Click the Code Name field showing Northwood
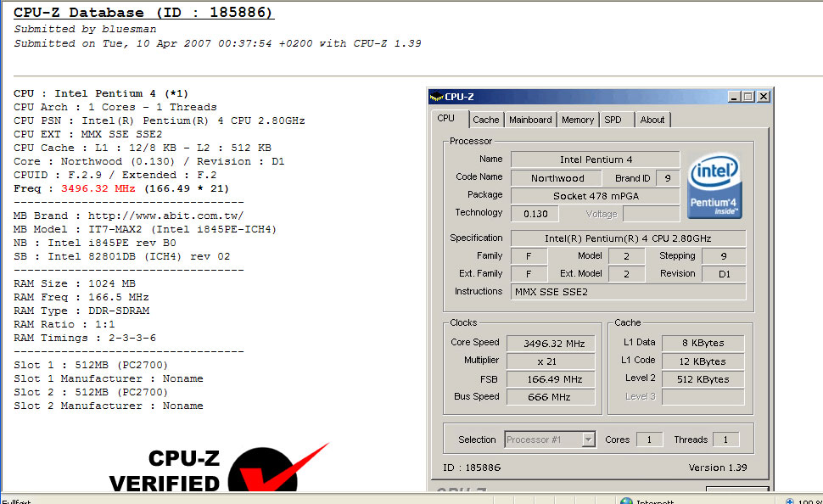 point(557,178)
